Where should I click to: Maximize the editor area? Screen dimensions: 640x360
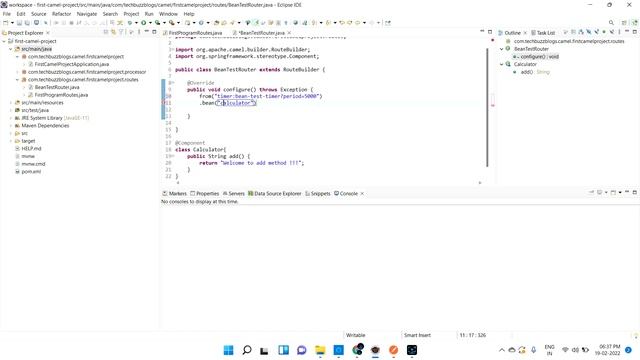click(490, 32)
